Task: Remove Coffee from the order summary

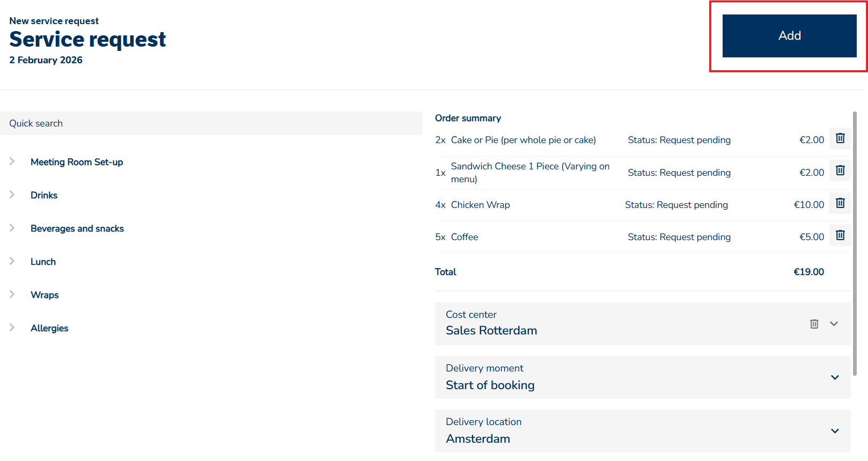Action: (840, 235)
